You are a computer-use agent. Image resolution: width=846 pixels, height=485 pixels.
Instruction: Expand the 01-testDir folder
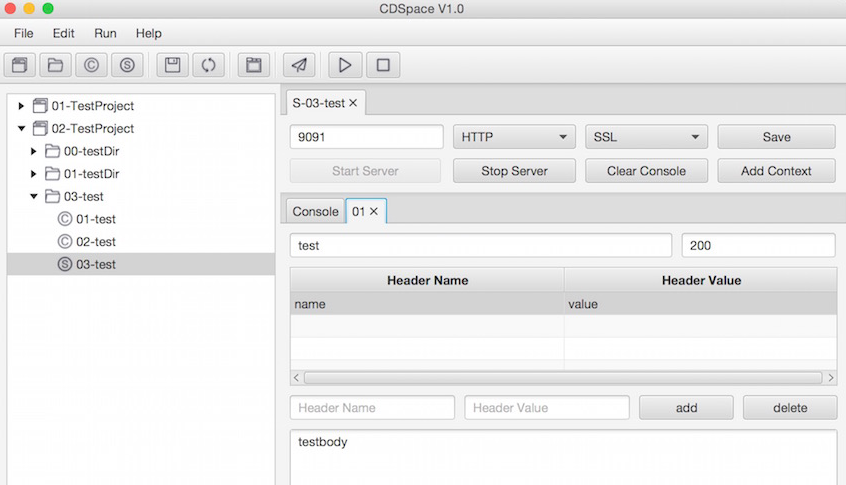33,174
